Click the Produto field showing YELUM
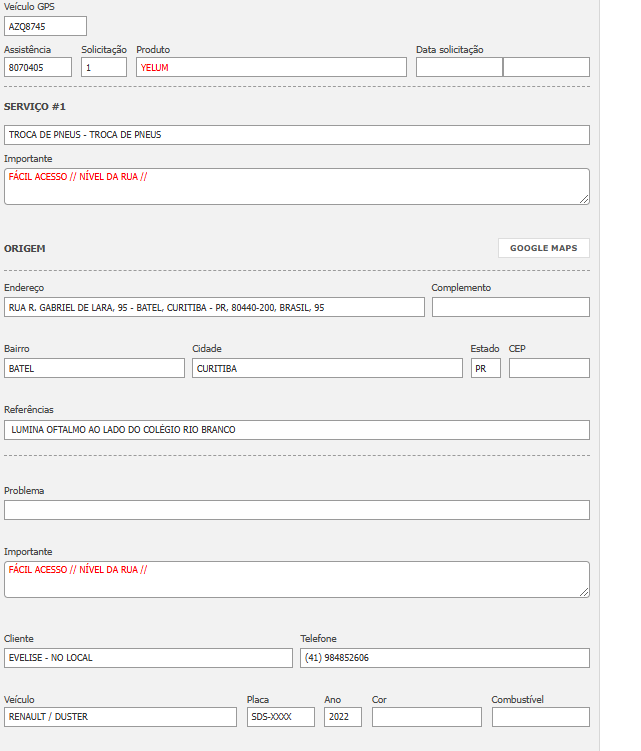The image size is (641, 751). click(271, 67)
